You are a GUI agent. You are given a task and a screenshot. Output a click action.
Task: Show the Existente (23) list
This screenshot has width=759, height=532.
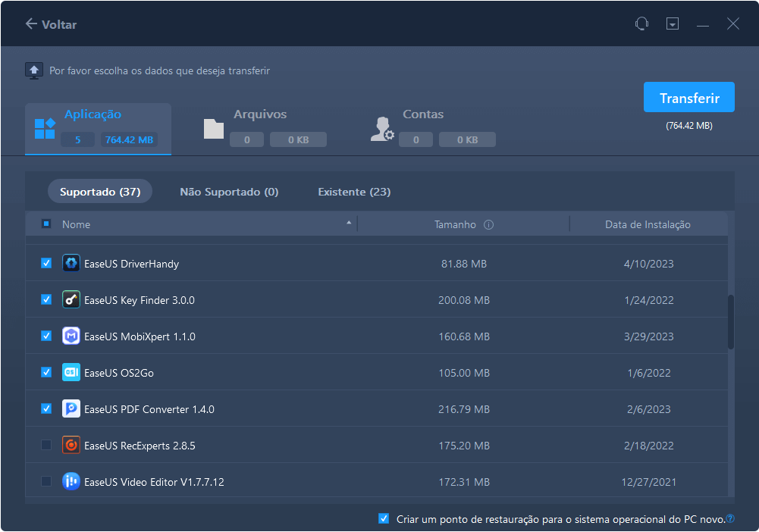point(354,192)
